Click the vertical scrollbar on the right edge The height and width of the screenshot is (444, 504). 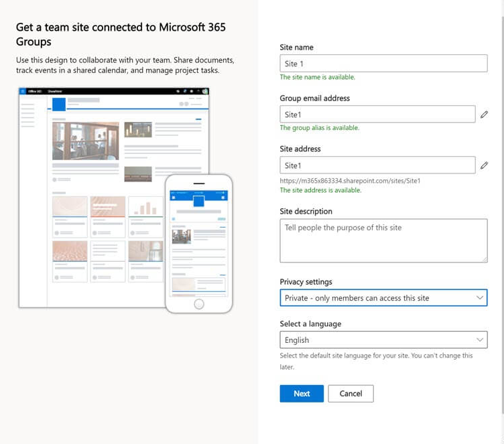503,215
